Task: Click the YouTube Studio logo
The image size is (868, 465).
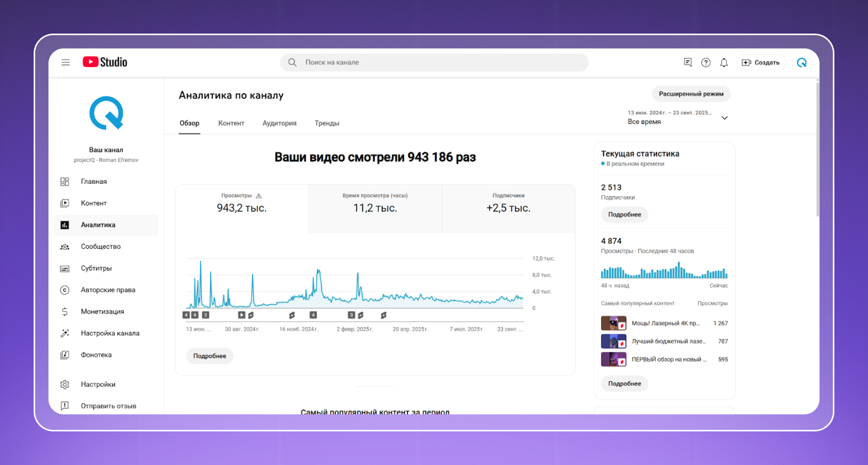Action: tap(105, 62)
